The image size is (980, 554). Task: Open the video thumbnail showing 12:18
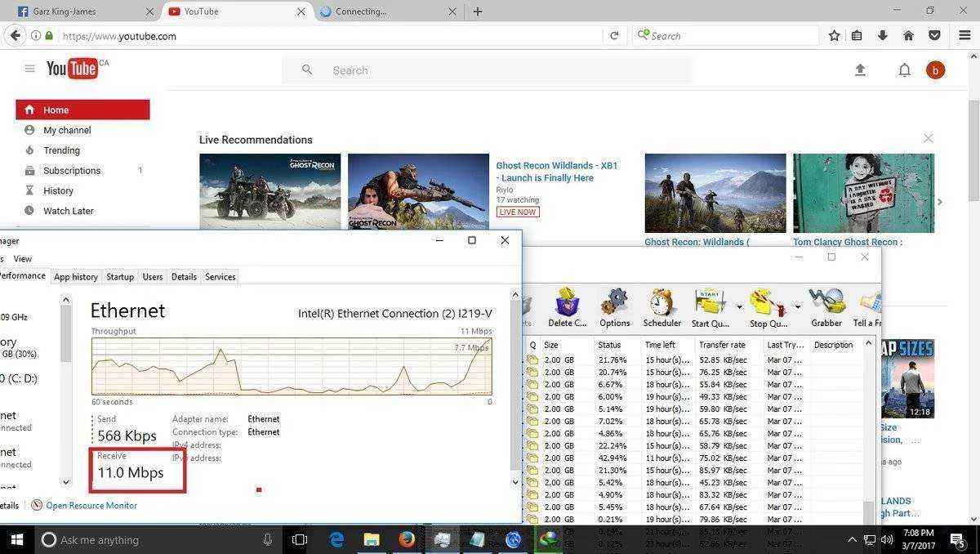(906, 378)
